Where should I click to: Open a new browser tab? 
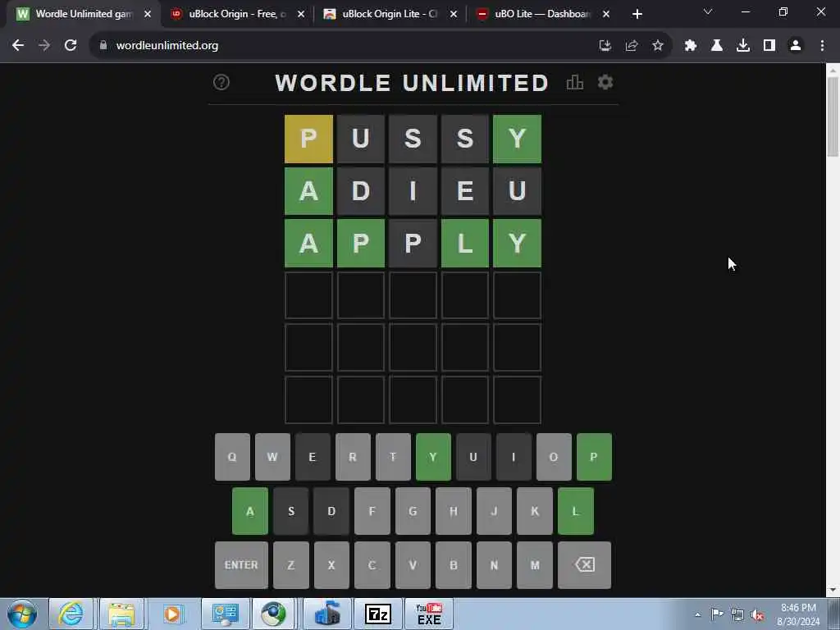pos(637,14)
